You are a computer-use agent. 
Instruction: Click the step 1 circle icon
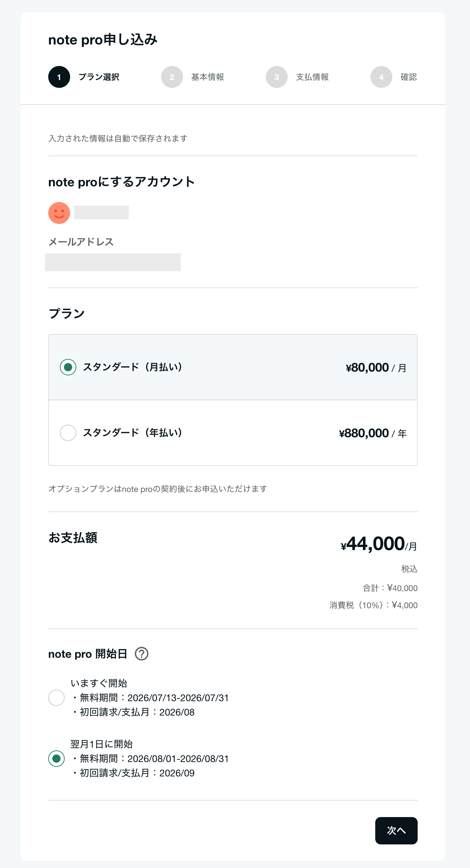click(x=59, y=77)
